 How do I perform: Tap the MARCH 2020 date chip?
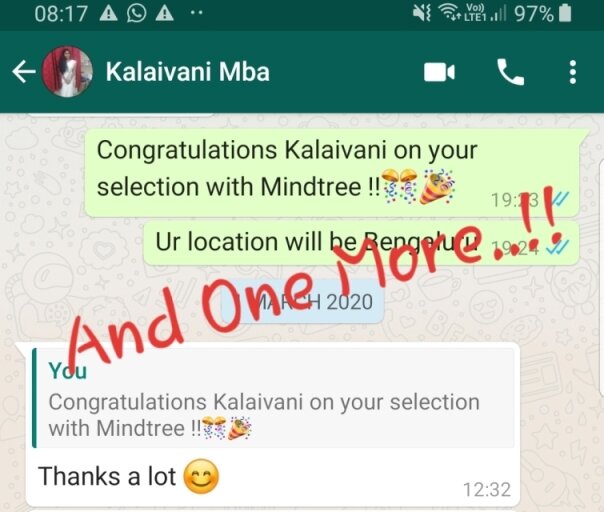point(303,302)
